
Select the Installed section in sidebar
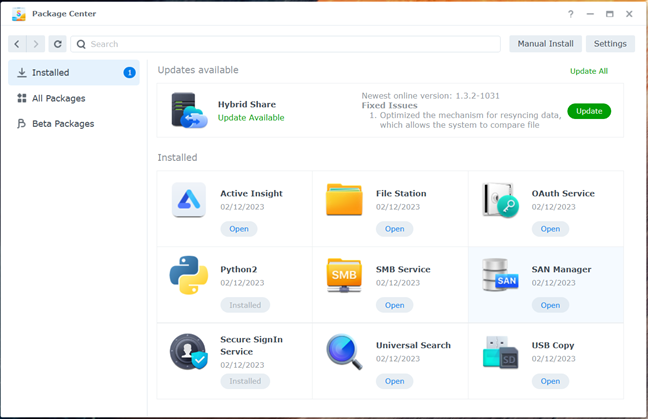coord(74,73)
